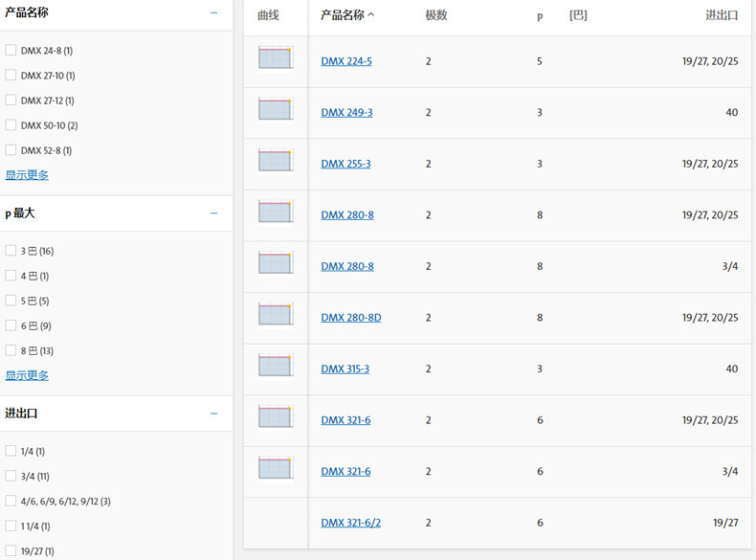Click the curve icon beside DMX 315-3
756x560 pixels.
[x=276, y=366]
